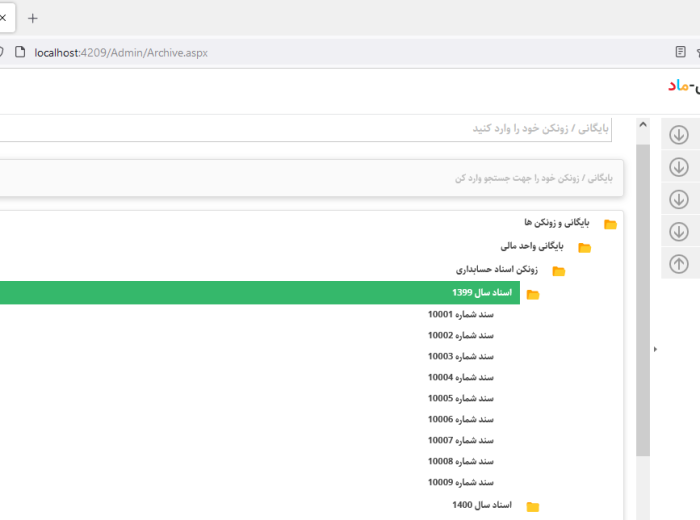
Task: Open reader view icon in address bar
Action: tap(681, 52)
